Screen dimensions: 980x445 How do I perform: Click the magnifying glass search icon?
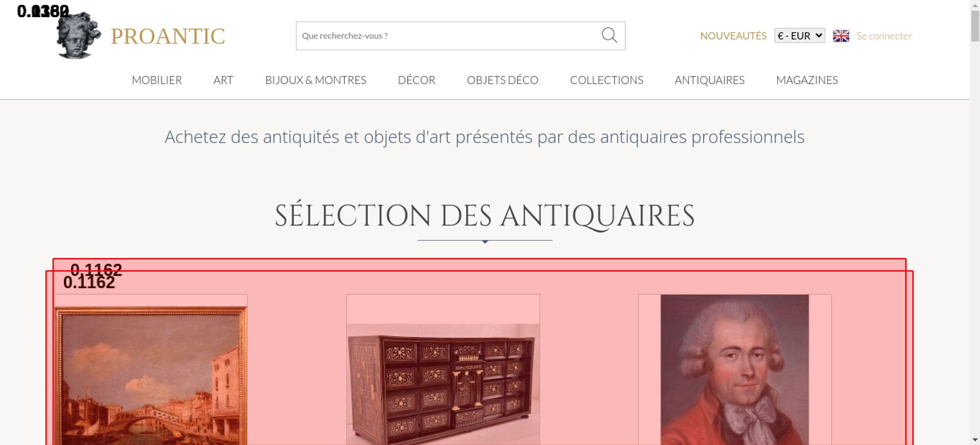(609, 35)
